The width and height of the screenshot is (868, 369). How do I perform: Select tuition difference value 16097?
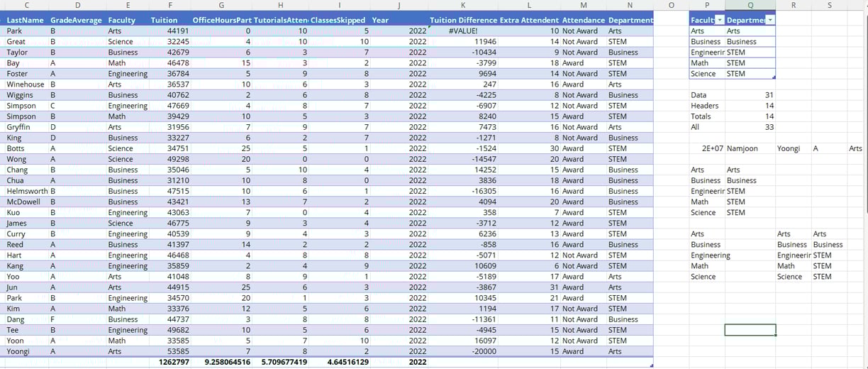click(x=463, y=341)
